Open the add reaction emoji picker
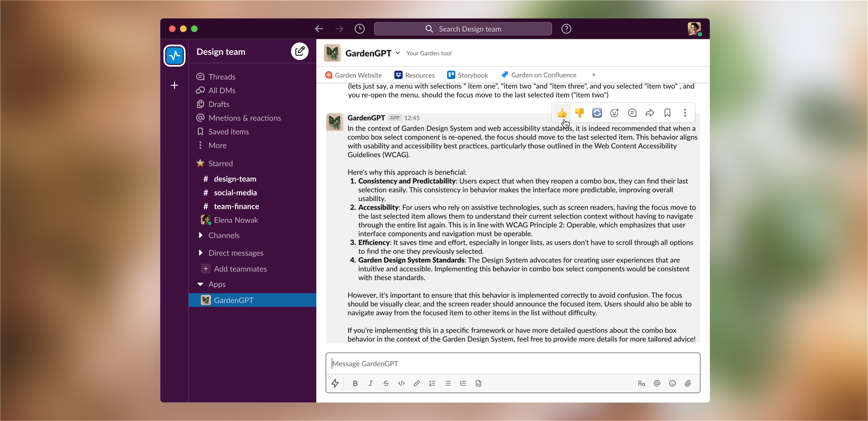The image size is (868, 421). [614, 113]
